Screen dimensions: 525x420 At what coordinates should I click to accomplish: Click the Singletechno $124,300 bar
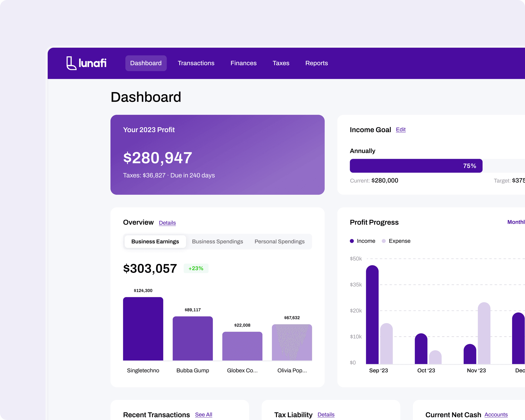click(143, 329)
